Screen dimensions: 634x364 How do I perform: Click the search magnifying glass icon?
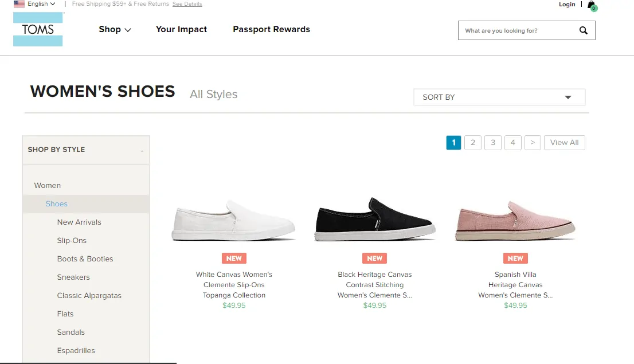coord(584,30)
